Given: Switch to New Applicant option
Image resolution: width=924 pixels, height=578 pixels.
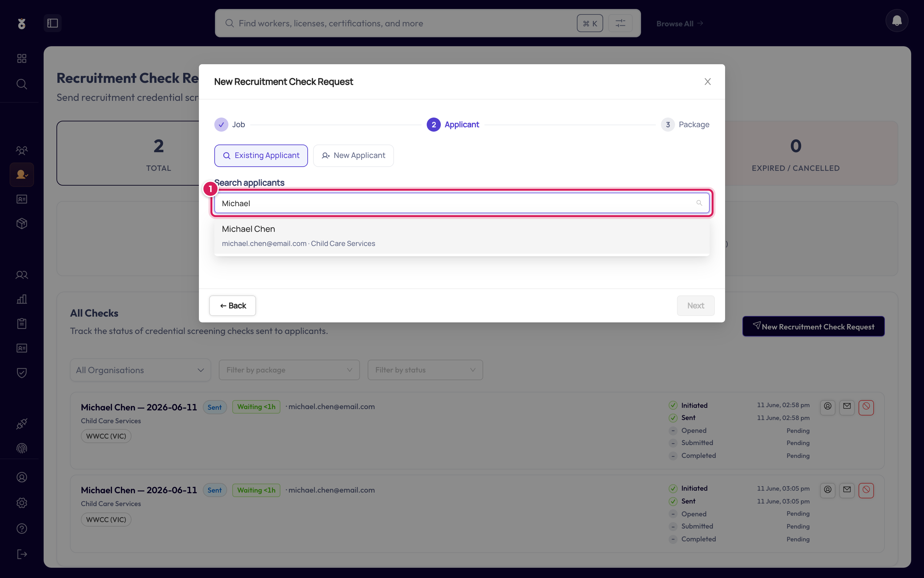Looking at the screenshot, I should (354, 156).
